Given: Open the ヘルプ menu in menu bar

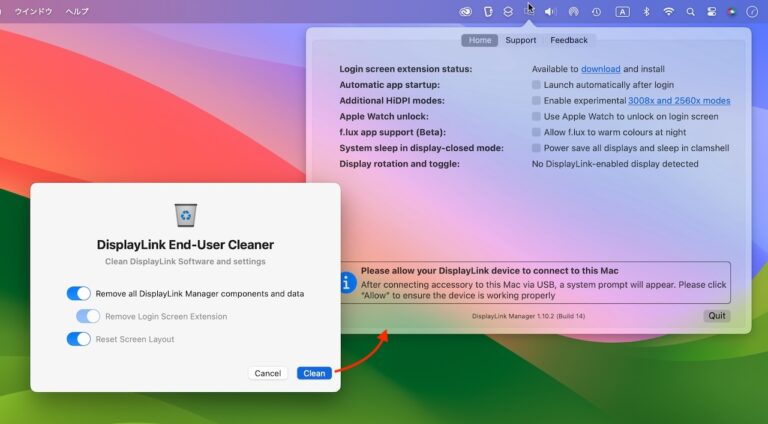Looking at the screenshot, I should click(x=77, y=11).
